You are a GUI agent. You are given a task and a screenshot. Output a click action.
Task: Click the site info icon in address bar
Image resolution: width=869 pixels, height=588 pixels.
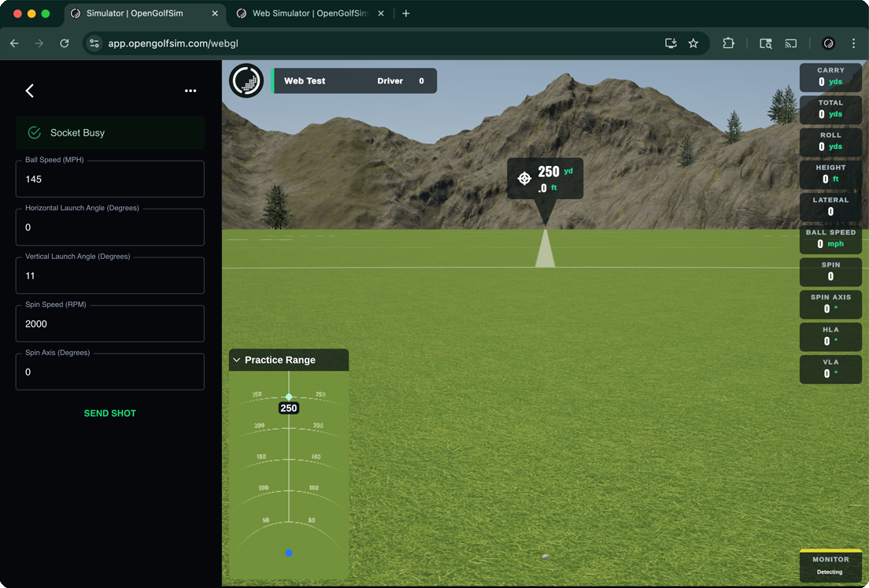94,43
